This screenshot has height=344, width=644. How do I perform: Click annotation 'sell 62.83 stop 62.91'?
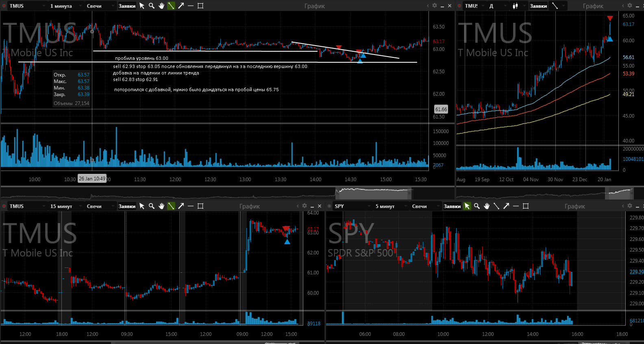pos(135,79)
